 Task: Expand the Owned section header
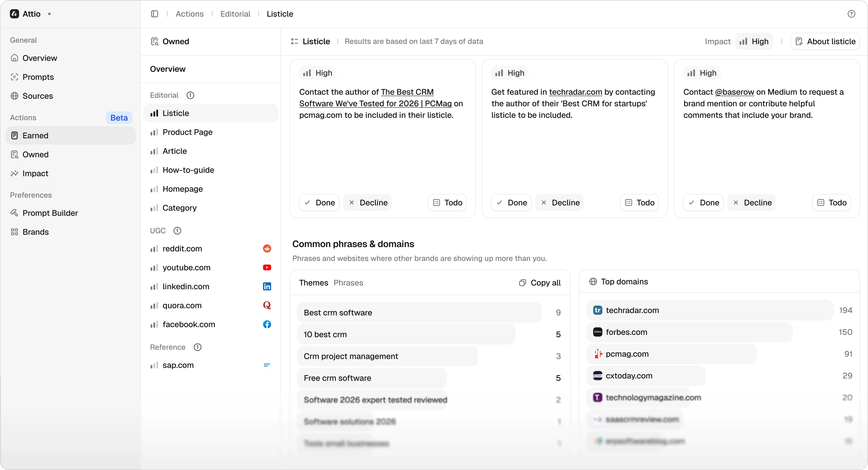176,41
